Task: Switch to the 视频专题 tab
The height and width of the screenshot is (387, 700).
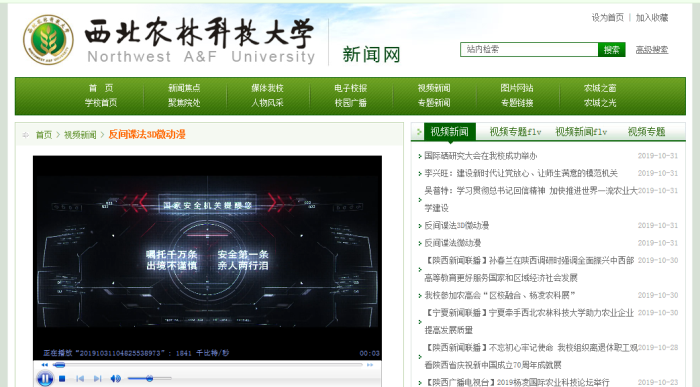Action: pos(646,132)
